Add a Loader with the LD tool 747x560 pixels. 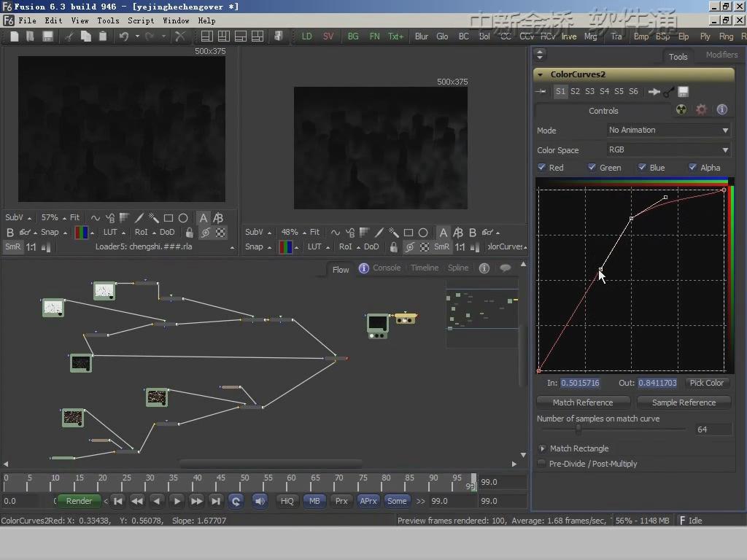pos(307,36)
